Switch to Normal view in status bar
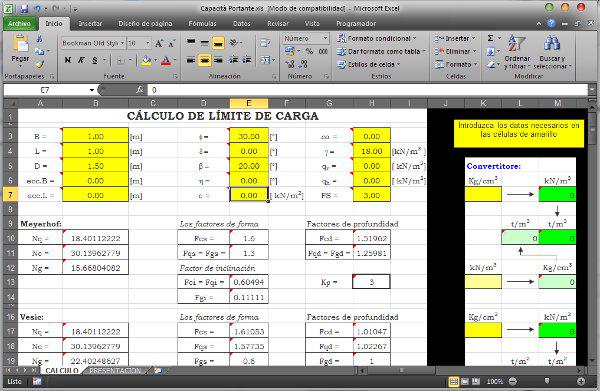This screenshot has width=600, height=391. pos(453,381)
